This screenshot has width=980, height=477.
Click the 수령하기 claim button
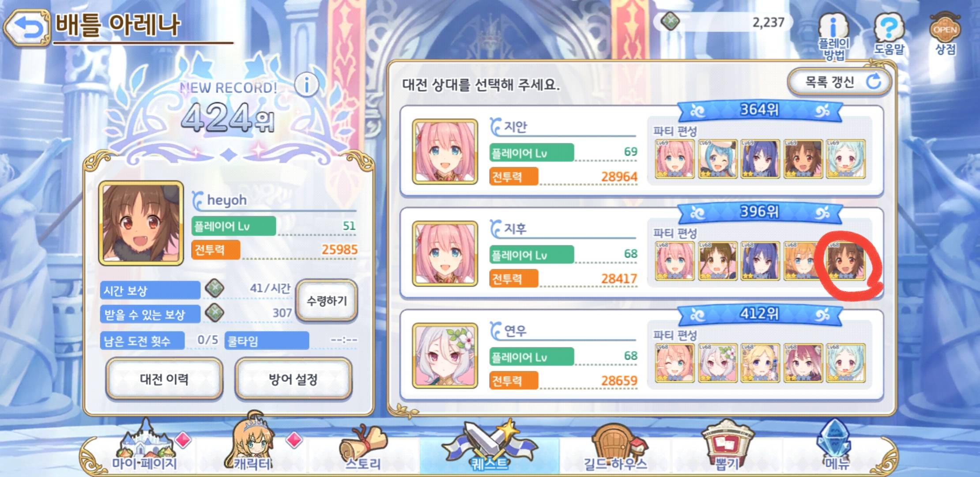point(327,301)
